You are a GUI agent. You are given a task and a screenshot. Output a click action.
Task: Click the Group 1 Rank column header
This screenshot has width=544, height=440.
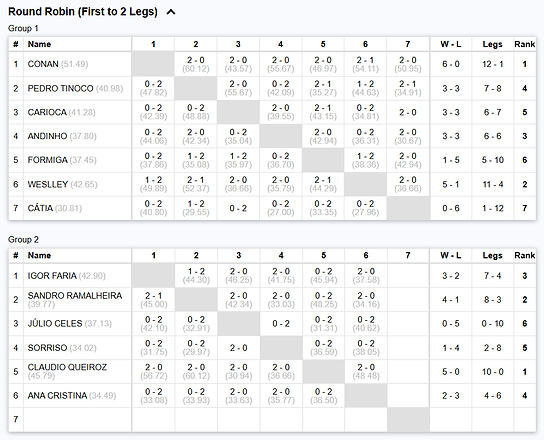click(x=525, y=44)
